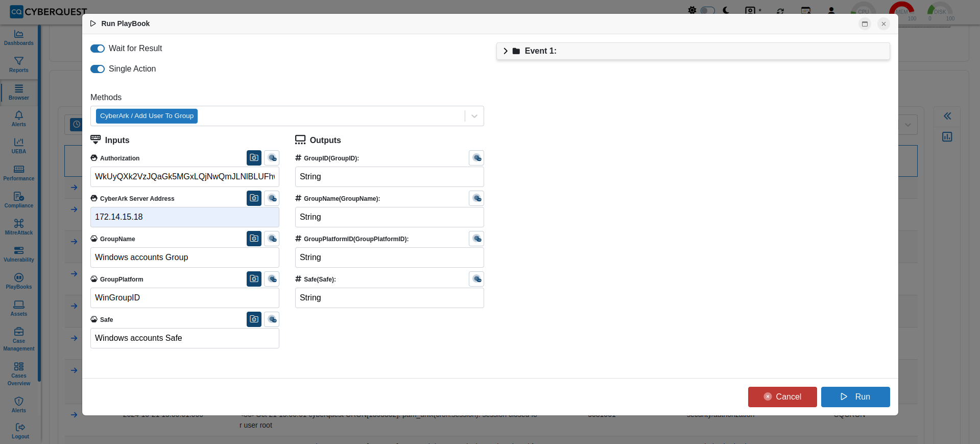Click the Safe output String field
This screenshot has height=444, width=980.
coord(390,298)
